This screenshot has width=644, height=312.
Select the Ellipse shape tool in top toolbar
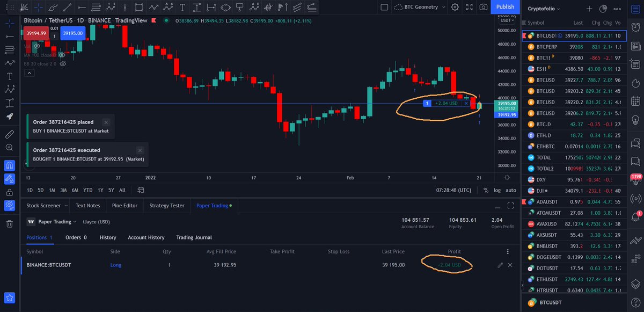[x=225, y=8]
